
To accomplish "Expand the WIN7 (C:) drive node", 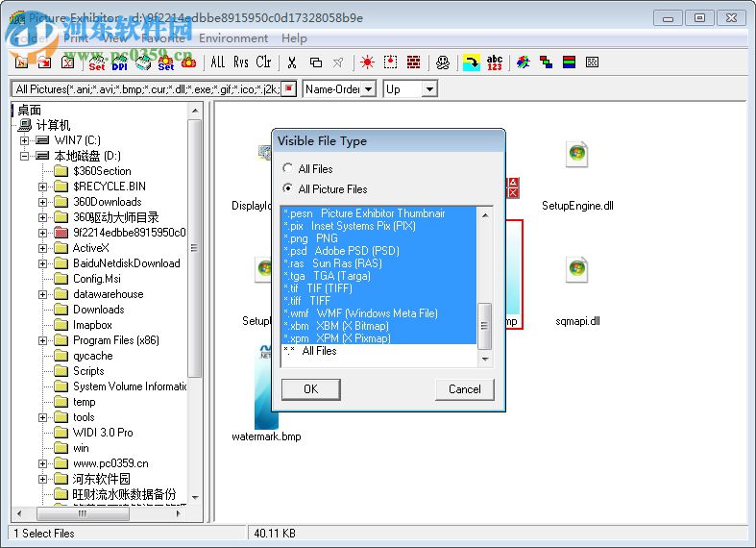I will click(25, 140).
